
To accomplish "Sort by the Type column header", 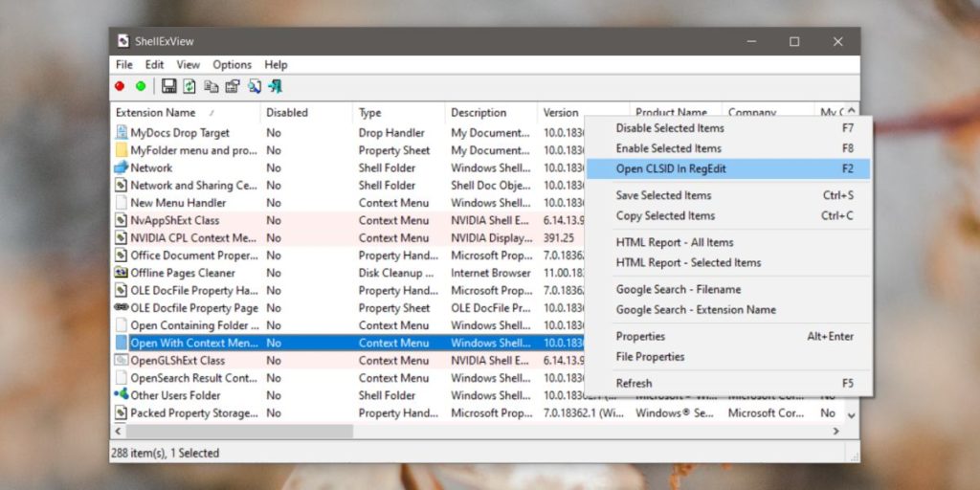I will (x=370, y=113).
